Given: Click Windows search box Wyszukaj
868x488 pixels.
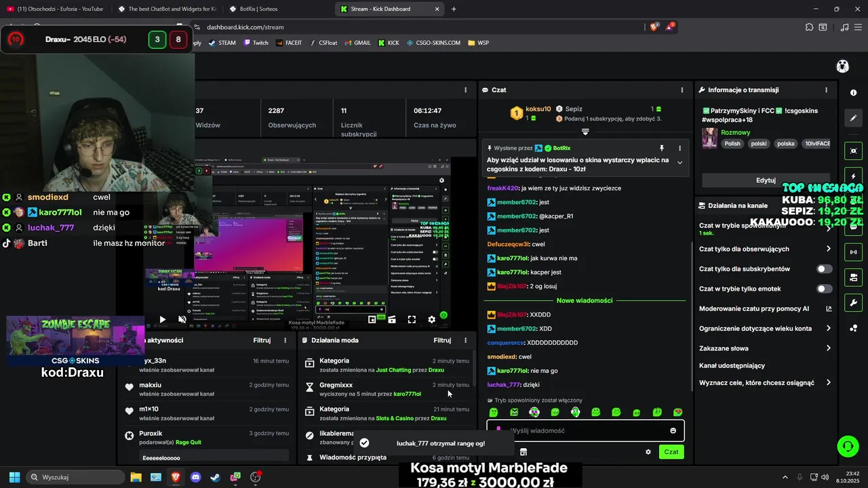Looking at the screenshot, I should tap(75, 477).
